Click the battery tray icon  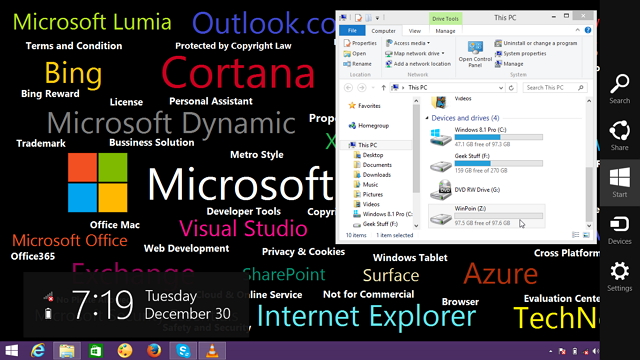click(x=575, y=351)
